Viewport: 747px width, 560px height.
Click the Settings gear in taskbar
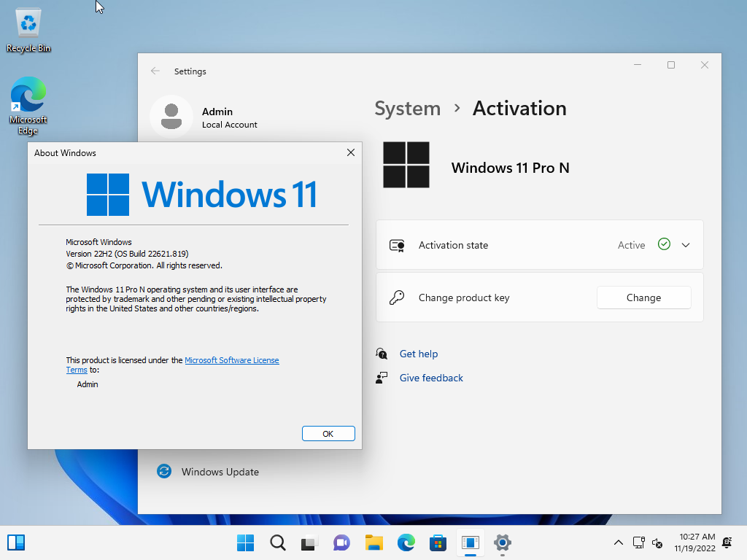click(x=502, y=542)
